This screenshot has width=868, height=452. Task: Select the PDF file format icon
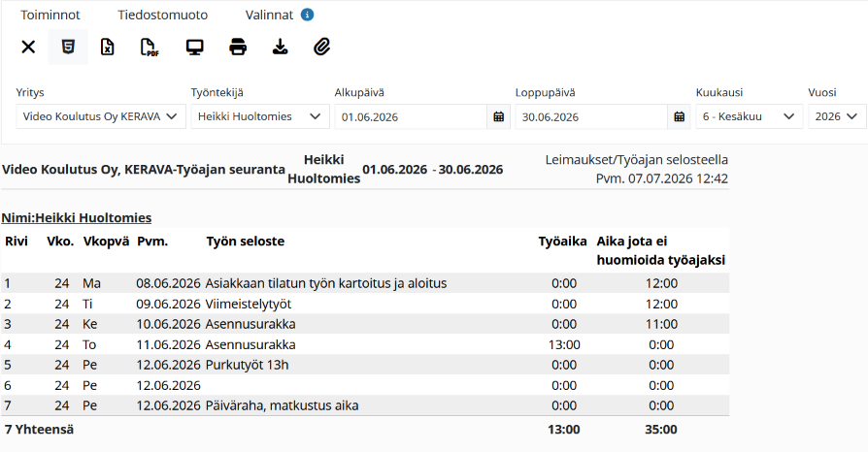[150, 47]
